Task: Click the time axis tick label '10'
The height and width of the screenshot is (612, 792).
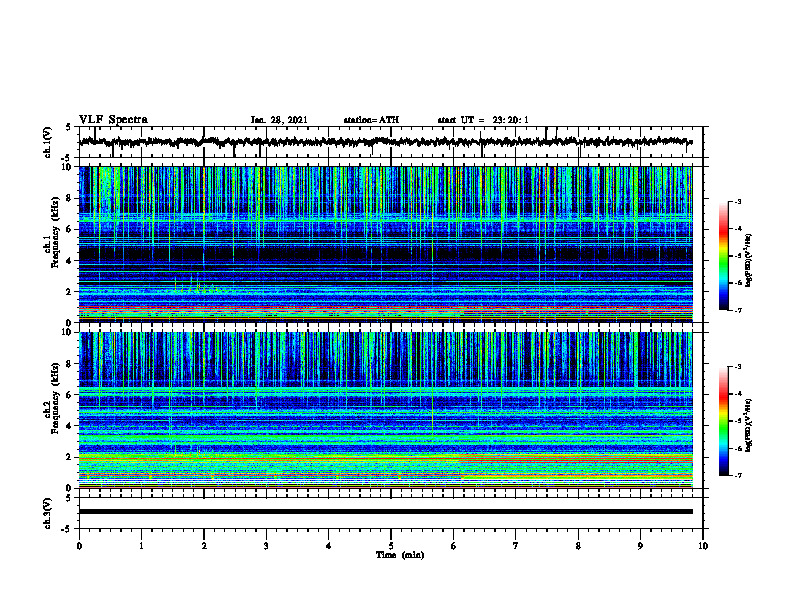Action: (x=703, y=546)
